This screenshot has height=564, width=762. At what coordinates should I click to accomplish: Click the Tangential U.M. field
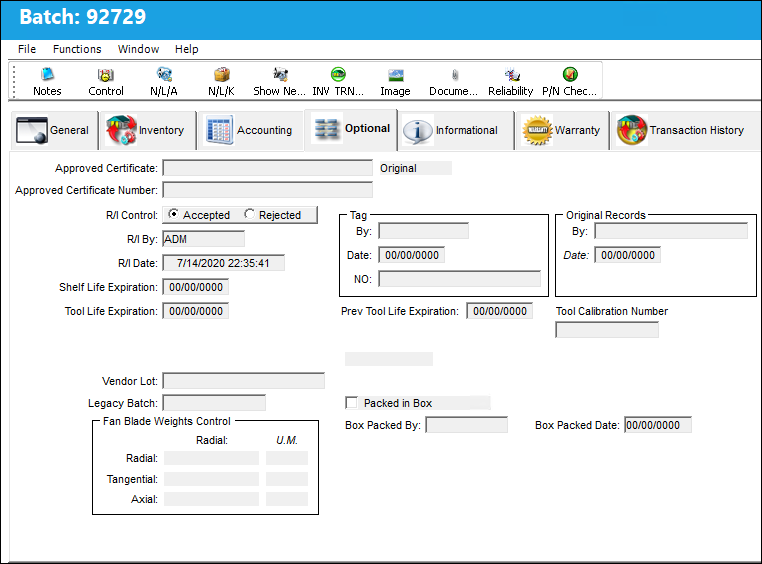287,479
